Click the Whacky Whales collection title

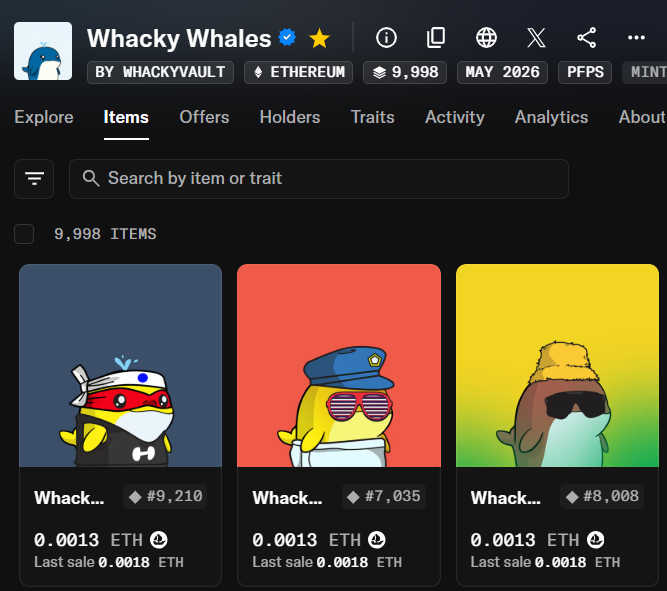click(179, 38)
